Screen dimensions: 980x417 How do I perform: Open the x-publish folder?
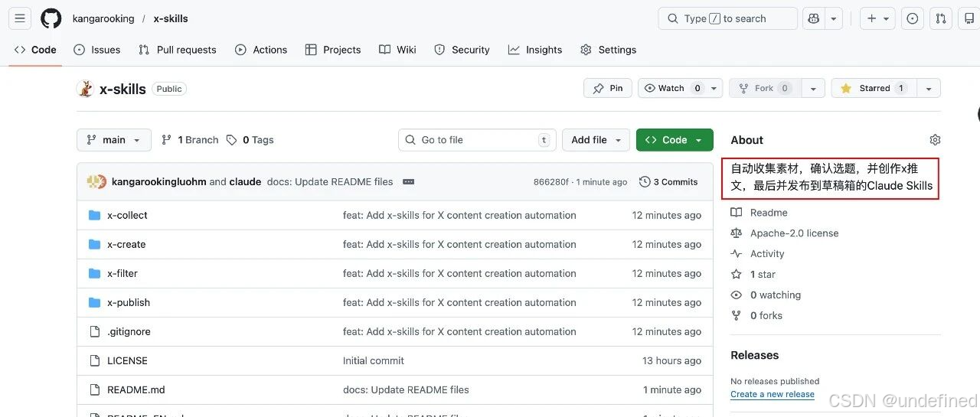tap(129, 302)
